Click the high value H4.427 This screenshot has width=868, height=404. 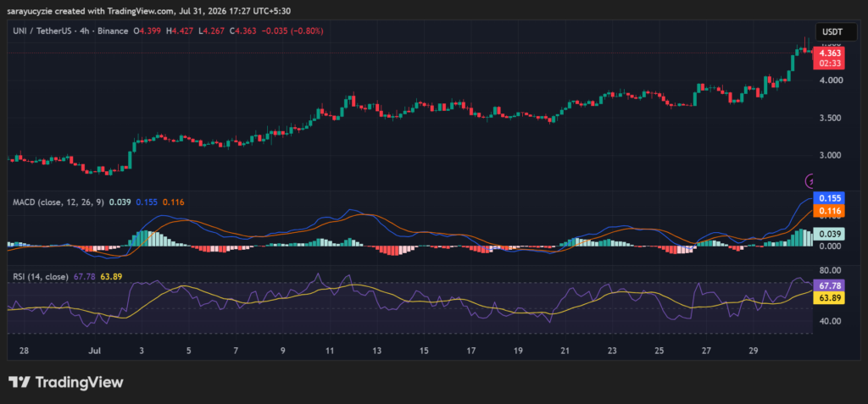tap(179, 31)
